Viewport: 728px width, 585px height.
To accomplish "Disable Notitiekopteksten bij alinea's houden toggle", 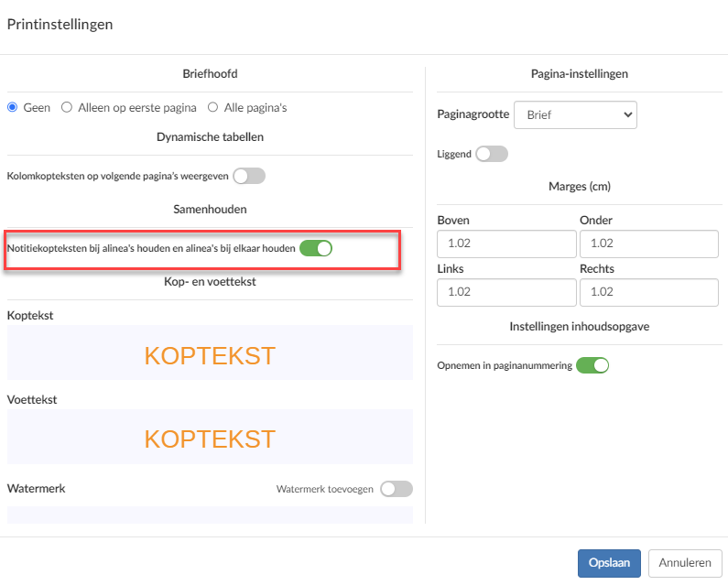I will (316, 248).
